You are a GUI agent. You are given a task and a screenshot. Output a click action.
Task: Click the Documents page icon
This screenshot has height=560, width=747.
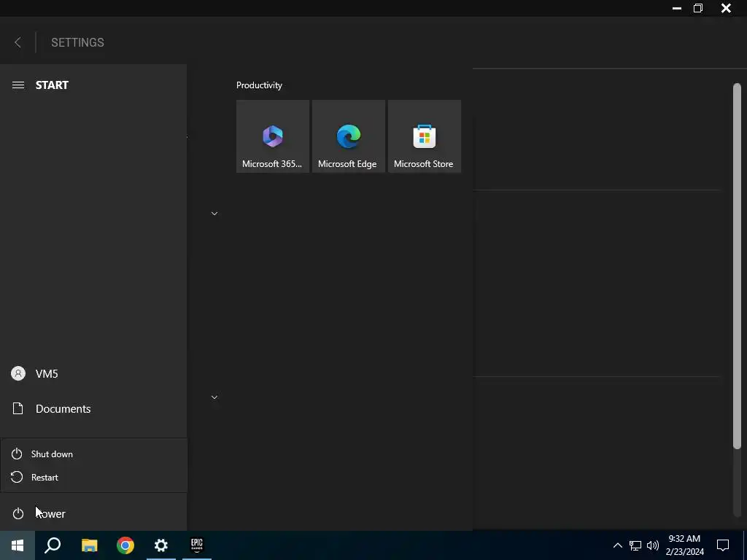[x=18, y=408]
